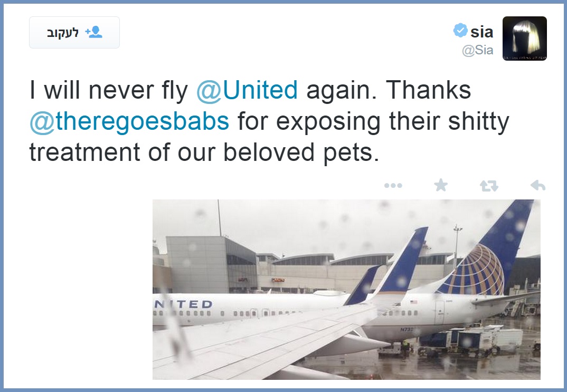This screenshot has height=392, width=567.
Task: Click the words "treatment of our beloved pets"
Action: point(204,152)
